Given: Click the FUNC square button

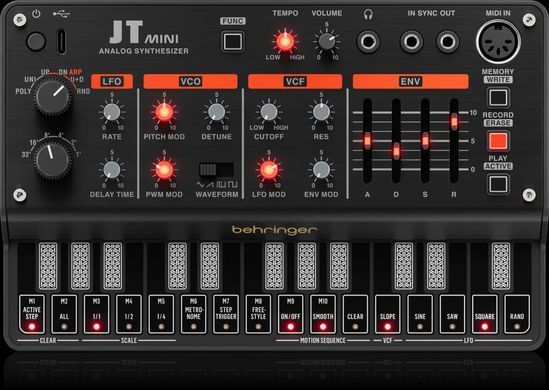Looking at the screenshot, I should coord(233,42).
